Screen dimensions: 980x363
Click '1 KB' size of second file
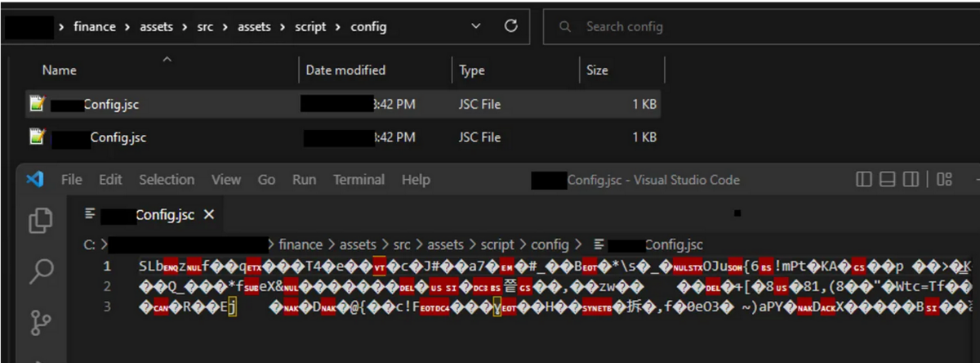pos(644,137)
